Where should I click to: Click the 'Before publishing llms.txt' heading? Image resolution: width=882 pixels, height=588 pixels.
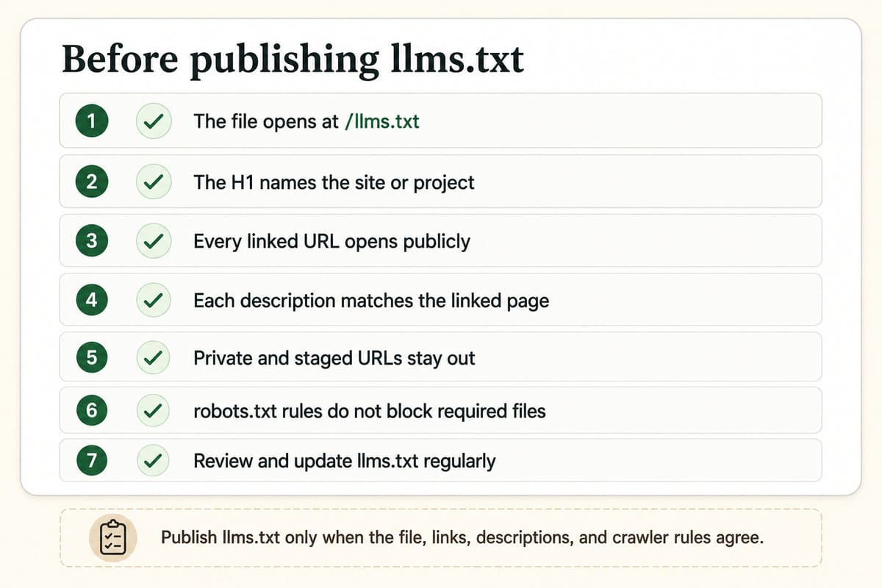pos(293,60)
